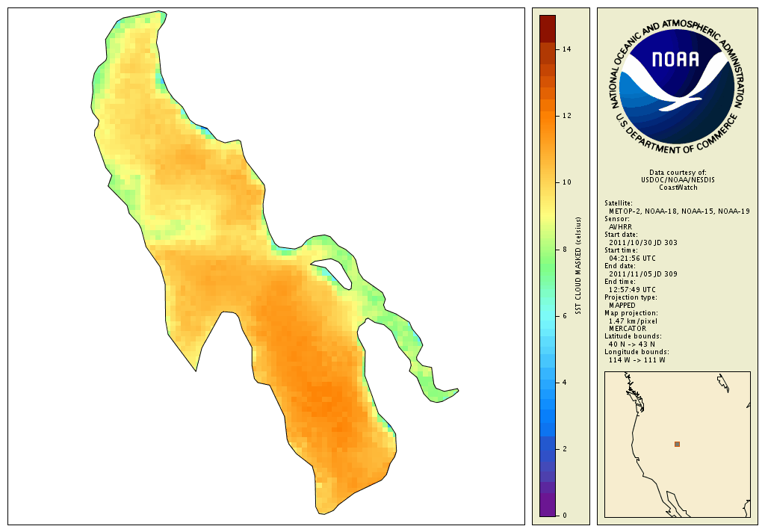Screen dimensions: 765x532
Task: Click the 'Satellite:' label
Action: tap(619, 203)
